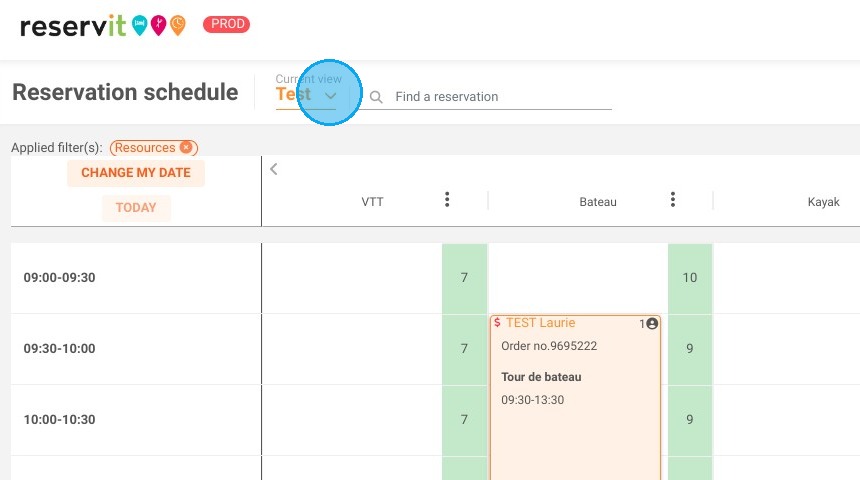This screenshot has height=480, width=860.
Task: Select the Kayak column header
Action: pos(823,202)
